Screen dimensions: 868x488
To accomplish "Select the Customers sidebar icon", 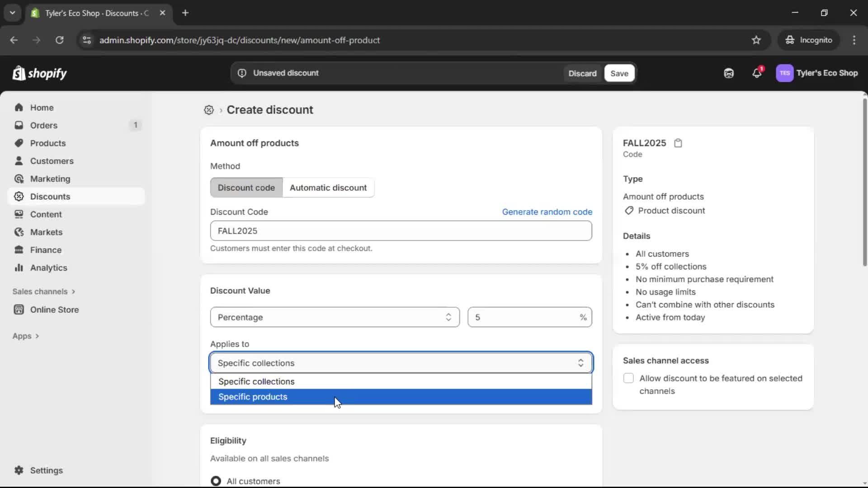I will 19,161.
